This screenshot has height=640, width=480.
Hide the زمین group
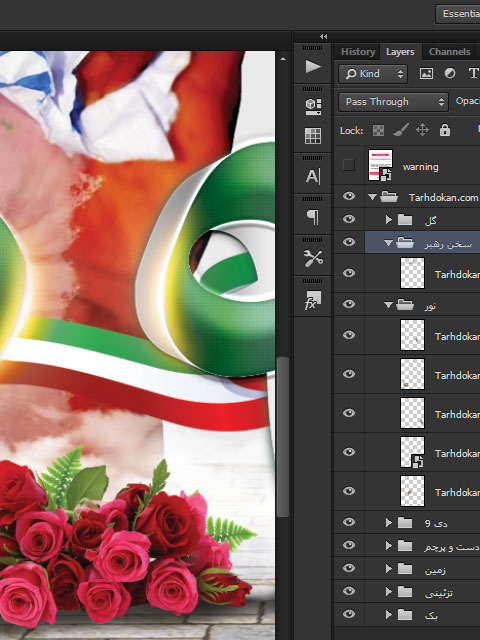pos(349,568)
